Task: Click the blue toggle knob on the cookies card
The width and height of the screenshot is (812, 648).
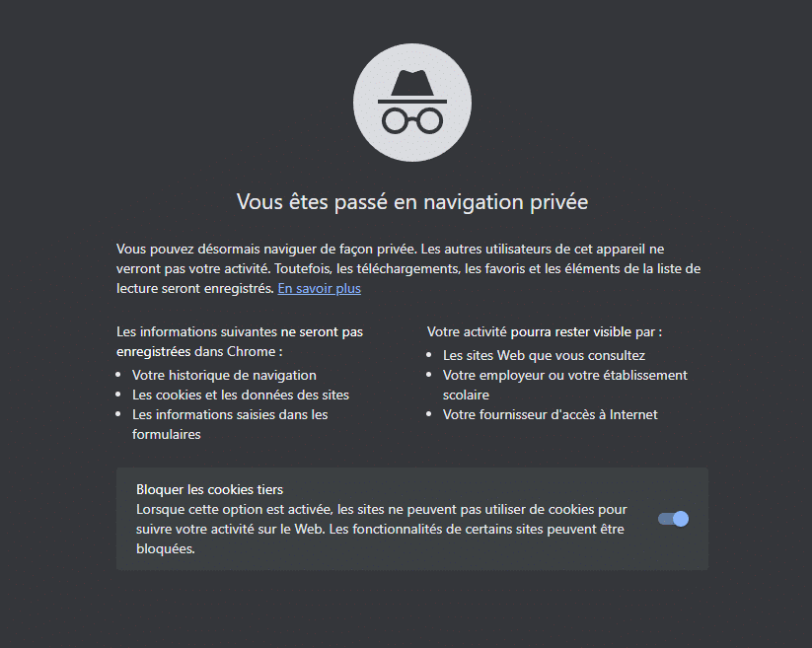Action: tap(680, 518)
